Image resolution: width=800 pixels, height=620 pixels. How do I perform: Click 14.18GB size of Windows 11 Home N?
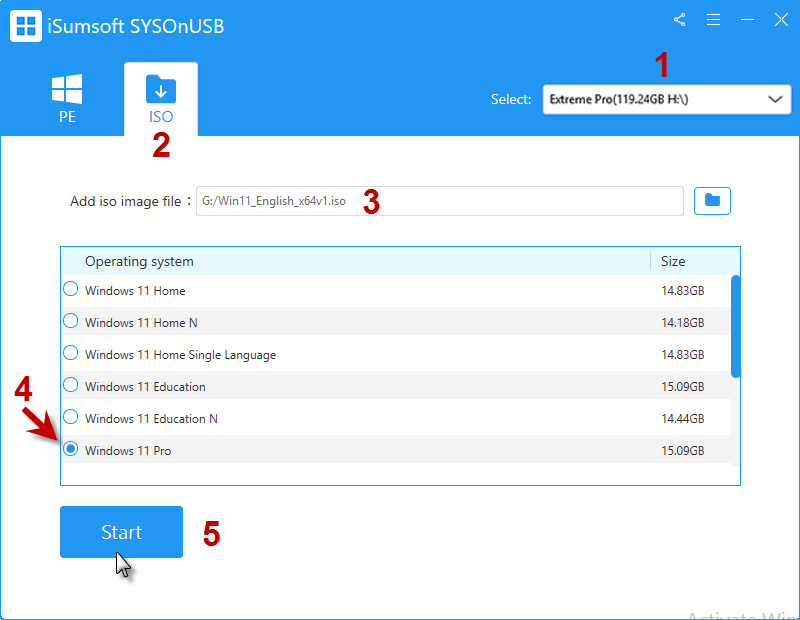tap(683, 323)
